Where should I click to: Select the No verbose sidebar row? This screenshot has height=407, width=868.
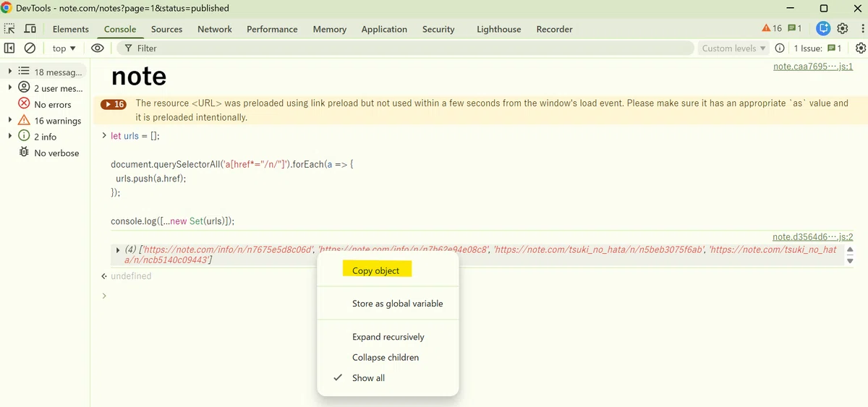45,153
